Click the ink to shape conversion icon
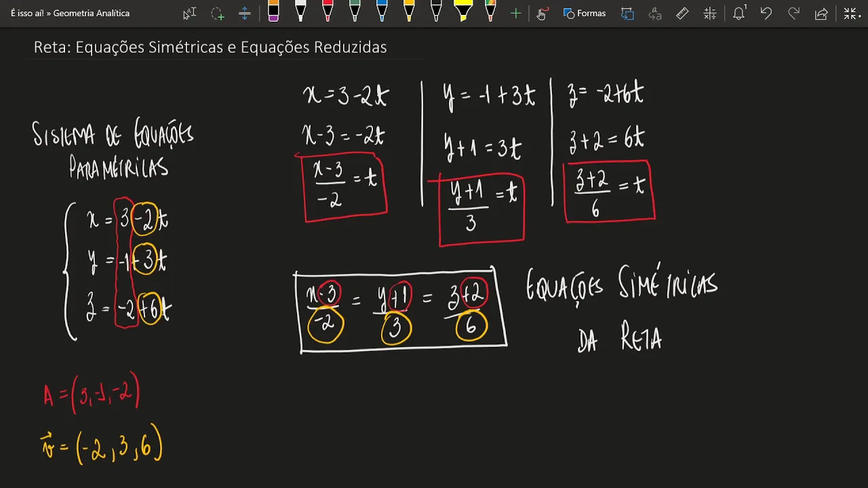The width and height of the screenshot is (868, 488). [x=627, y=13]
